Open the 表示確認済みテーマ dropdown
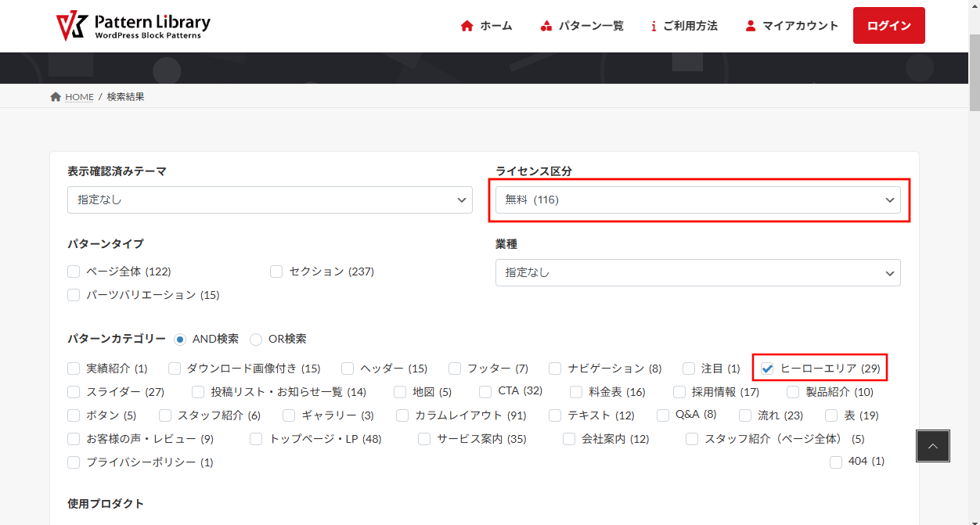The width and height of the screenshot is (980, 525). 270,200
